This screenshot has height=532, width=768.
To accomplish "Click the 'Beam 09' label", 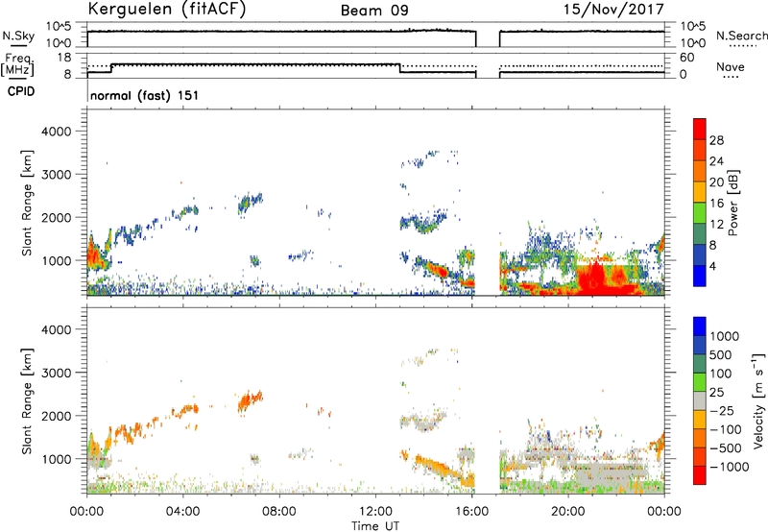I will tap(374, 11).
